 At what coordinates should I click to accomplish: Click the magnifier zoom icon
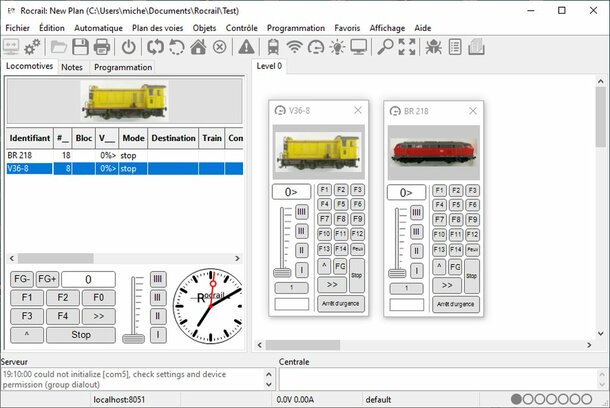[x=385, y=47]
